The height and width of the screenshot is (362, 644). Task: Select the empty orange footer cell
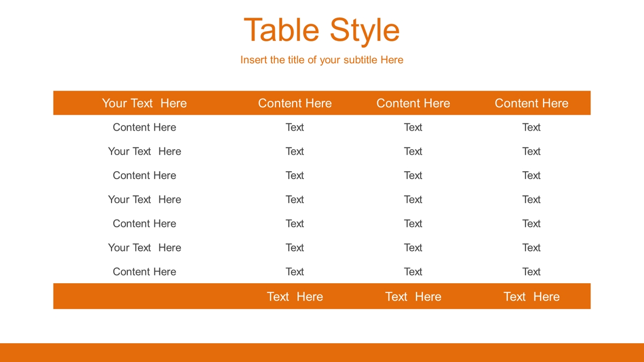click(x=144, y=296)
